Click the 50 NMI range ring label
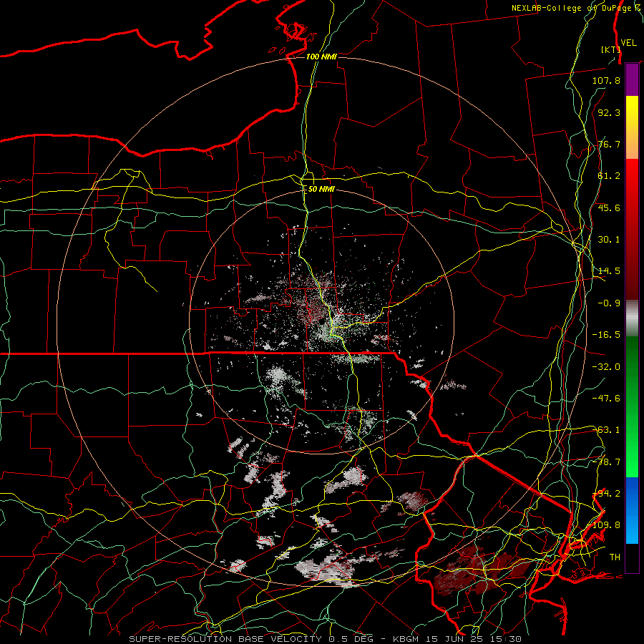The image size is (644, 644). [x=321, y=189]
